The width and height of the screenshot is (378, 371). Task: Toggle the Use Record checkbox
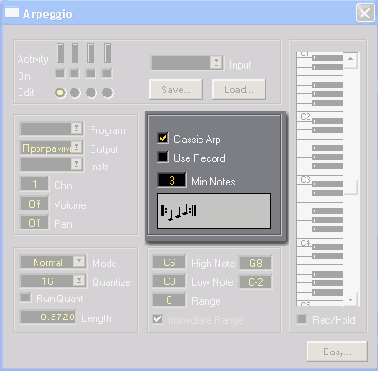click(163, 157)
